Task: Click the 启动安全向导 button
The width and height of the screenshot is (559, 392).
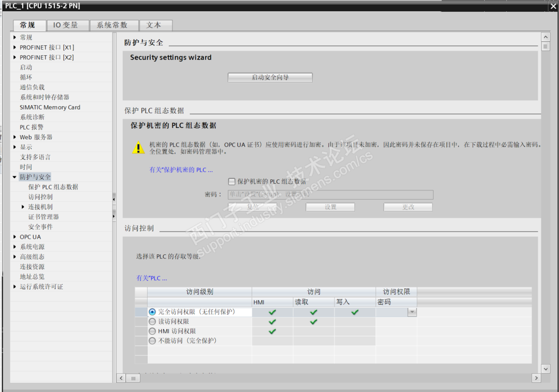Action: pyautogui.click(x=270, y=77)
